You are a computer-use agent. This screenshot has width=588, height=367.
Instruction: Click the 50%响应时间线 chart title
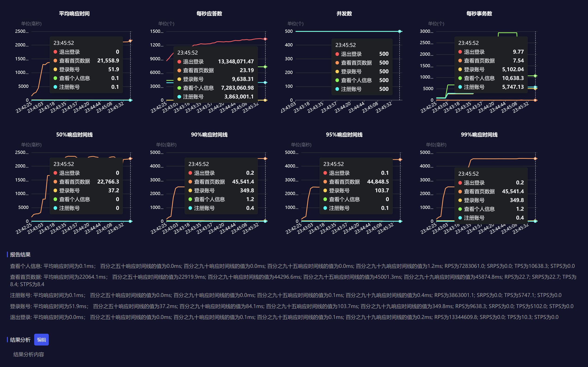(x=74, y=135)
